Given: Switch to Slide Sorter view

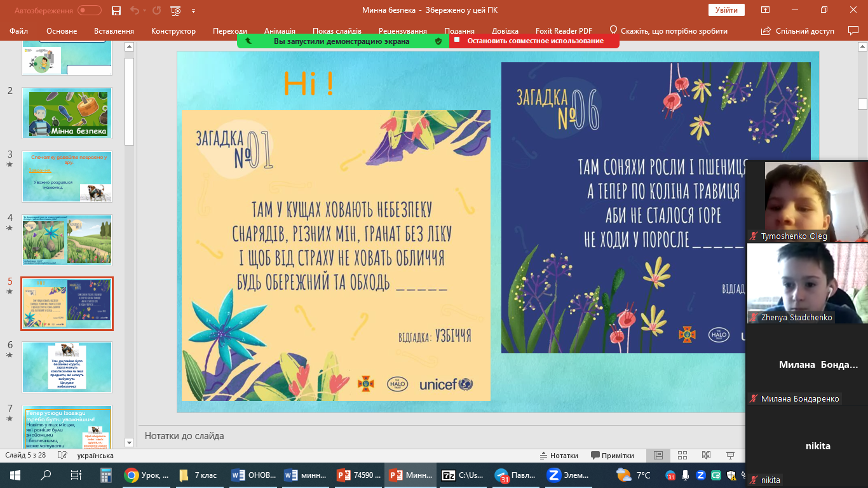Looking at the screenshot, I should [682, 456].
